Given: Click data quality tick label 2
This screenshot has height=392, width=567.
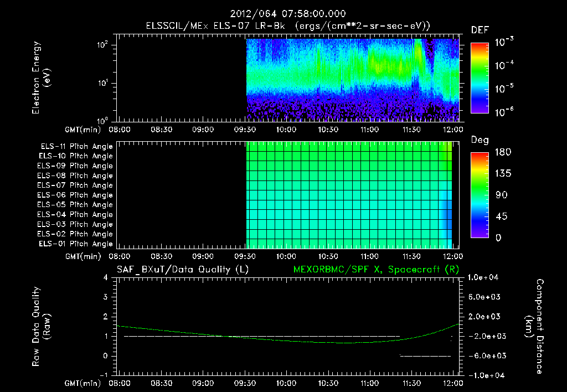Looking at the screenshot, I should pyautogui.click(x=105, y=316).
